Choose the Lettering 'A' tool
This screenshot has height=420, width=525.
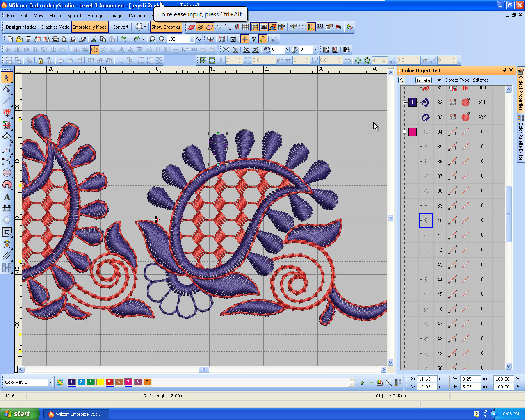pos(7,197)
